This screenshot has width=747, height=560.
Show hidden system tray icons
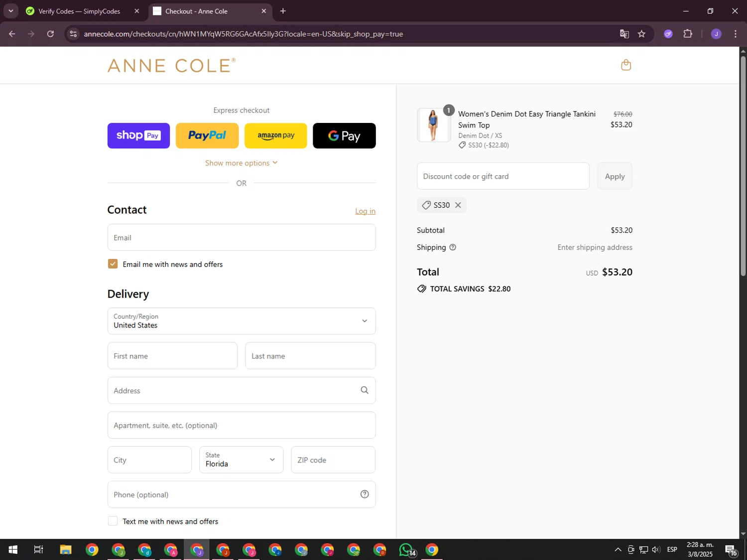[x=618, y=550]
